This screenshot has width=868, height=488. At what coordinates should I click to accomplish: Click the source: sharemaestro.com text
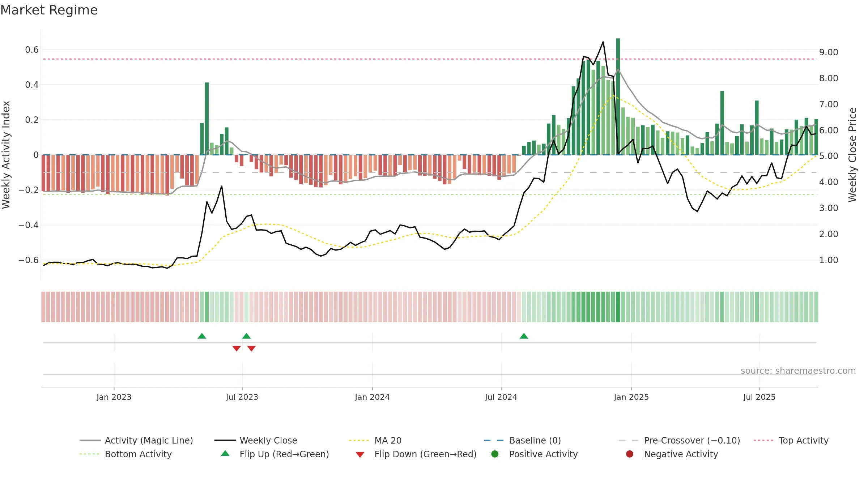[798, 371]
